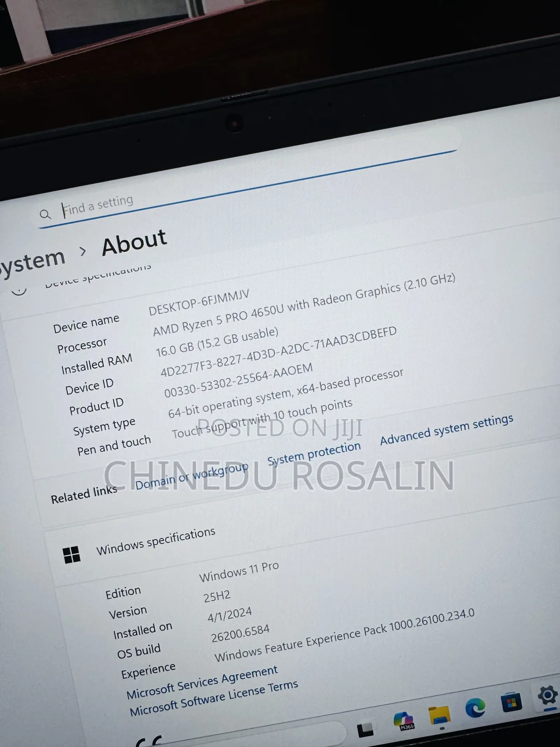The width and height of the screenshot is (560, 747).
Task: Select the version value 25H2
Action: pyautogui.click(x=217, y=595)
